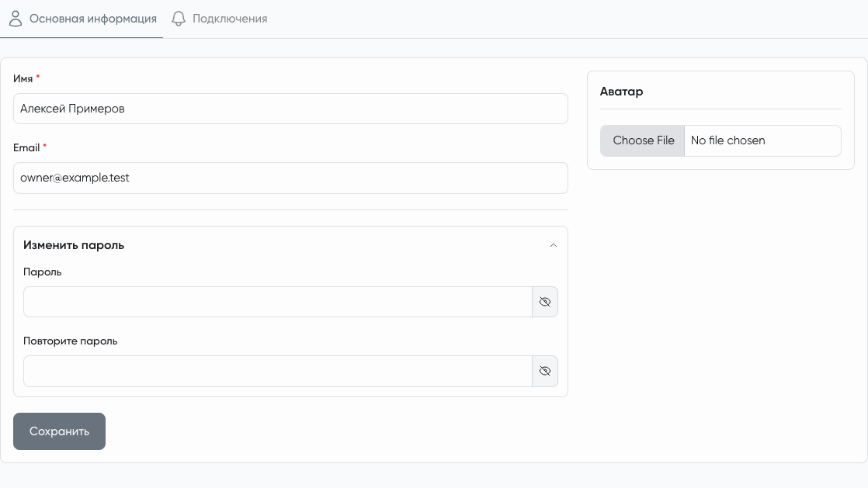868x488 pixels.
Task: Click Choose File for the avatar
Action: tap(643, 140)
